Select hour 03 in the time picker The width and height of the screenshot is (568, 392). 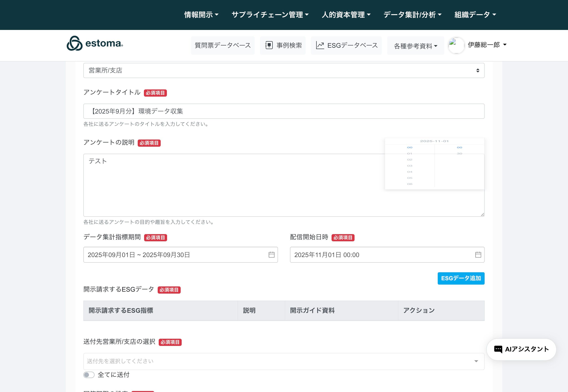pos(410,166)
